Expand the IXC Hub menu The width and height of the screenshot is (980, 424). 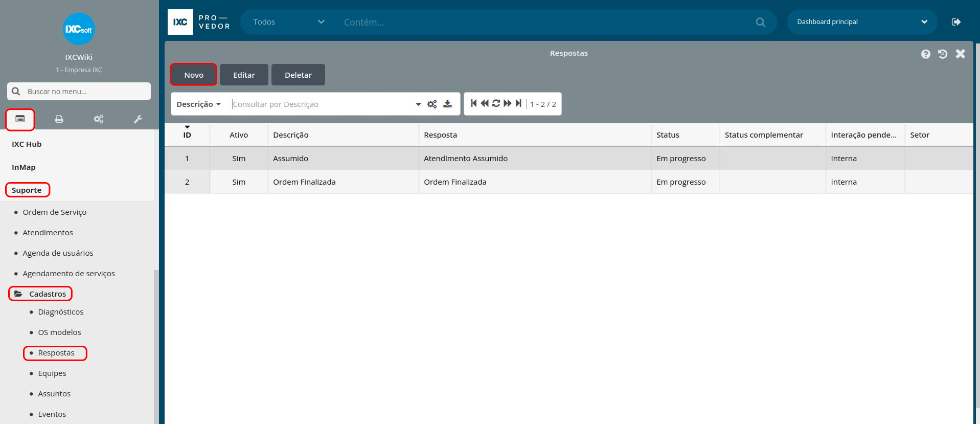[x=27, y=144]
